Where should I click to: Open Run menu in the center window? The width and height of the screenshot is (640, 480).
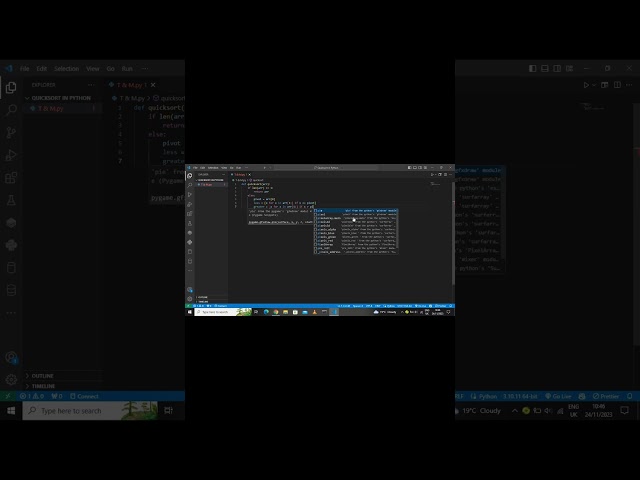click(x=238, y=168)
